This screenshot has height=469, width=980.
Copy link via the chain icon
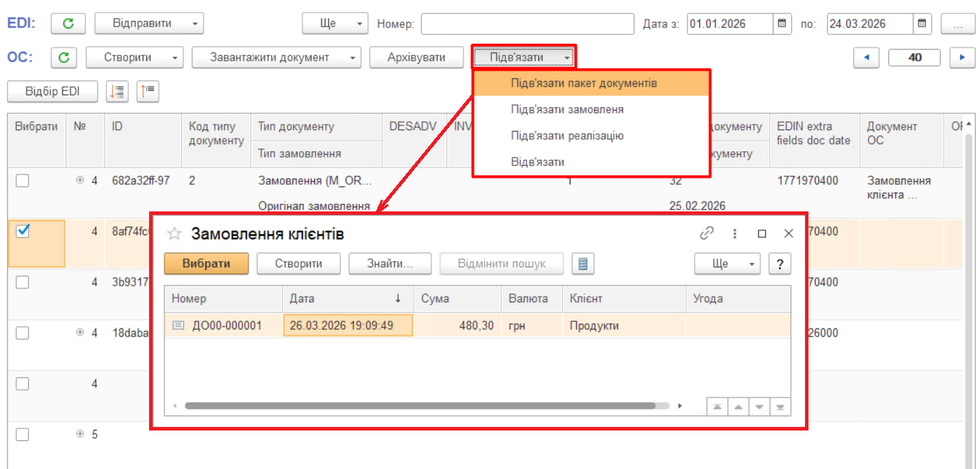707,234
